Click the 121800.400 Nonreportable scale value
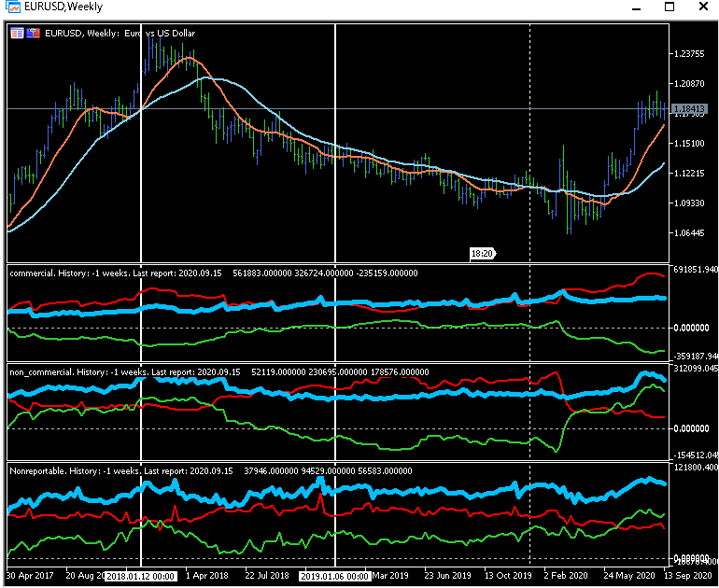The height and width of the screenshot is (588, 719). (x=695, y=468)
